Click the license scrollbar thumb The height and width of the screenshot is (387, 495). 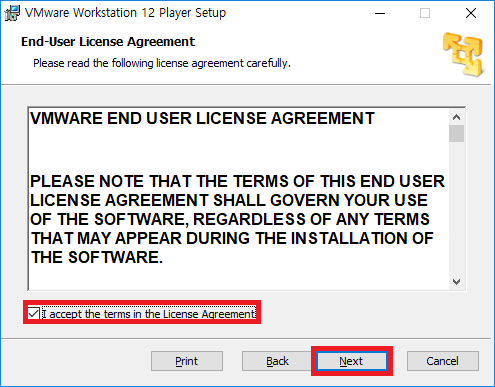[x=456, y=134]
